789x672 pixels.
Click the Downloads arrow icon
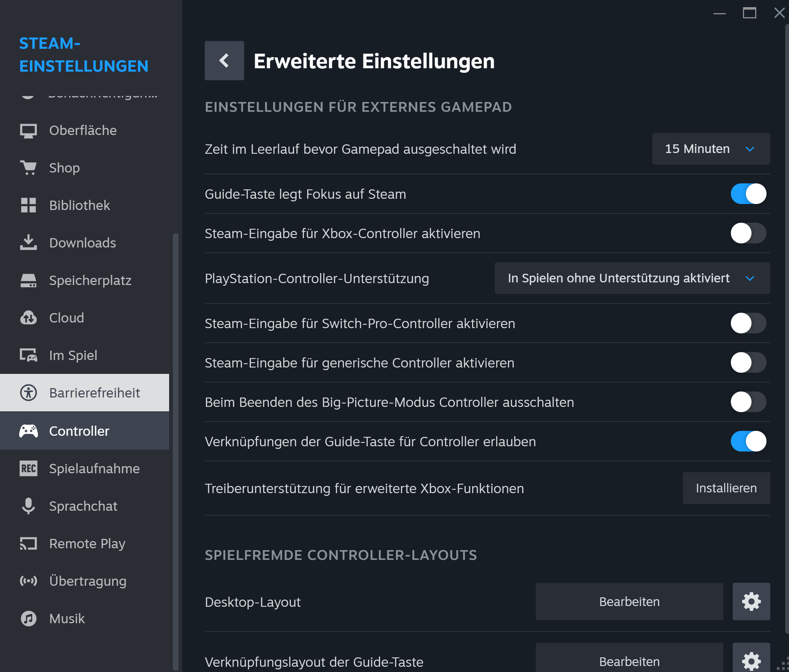(28, 243)
